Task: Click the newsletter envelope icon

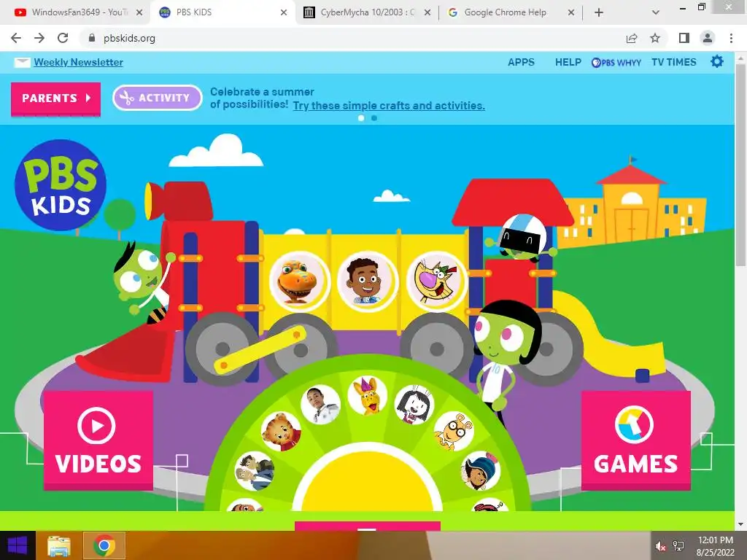Action: 22,63
